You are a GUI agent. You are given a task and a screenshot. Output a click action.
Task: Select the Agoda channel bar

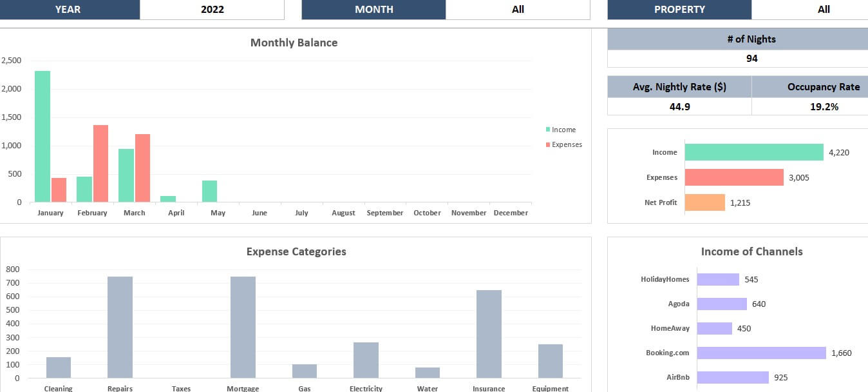pyautogui.click(x=722, y=304)
